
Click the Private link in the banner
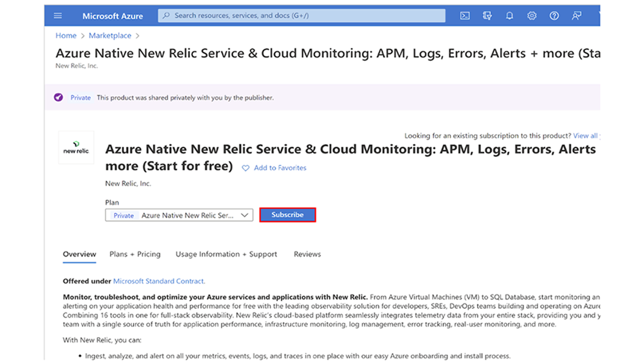(80, 98)
